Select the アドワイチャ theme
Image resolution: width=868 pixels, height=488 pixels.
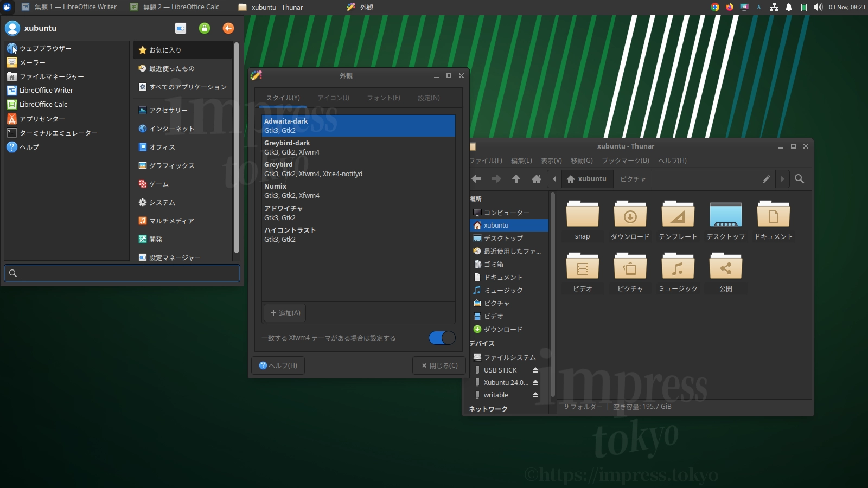[358, 213]
